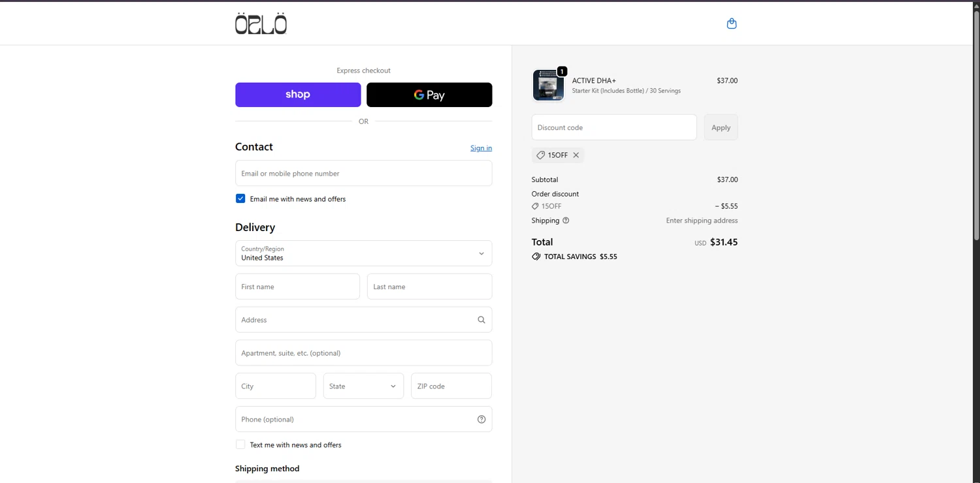Viewport: 980px width, 483px height.
Task: Click the OZLO logo
Action: [261, 23]
